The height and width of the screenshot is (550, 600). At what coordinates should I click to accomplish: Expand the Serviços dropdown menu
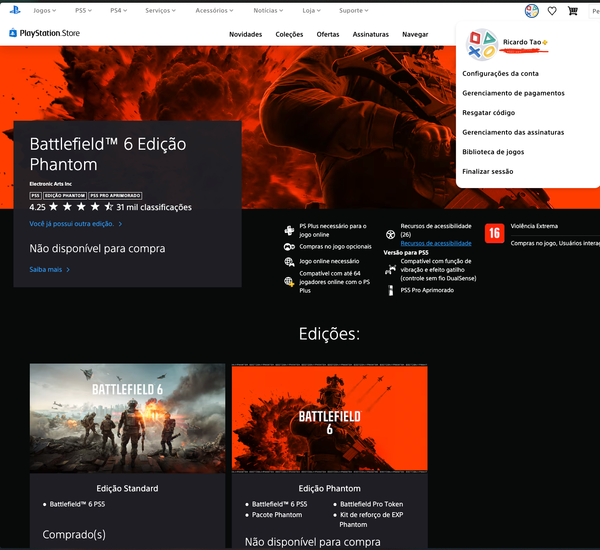[x=161, y=11]
